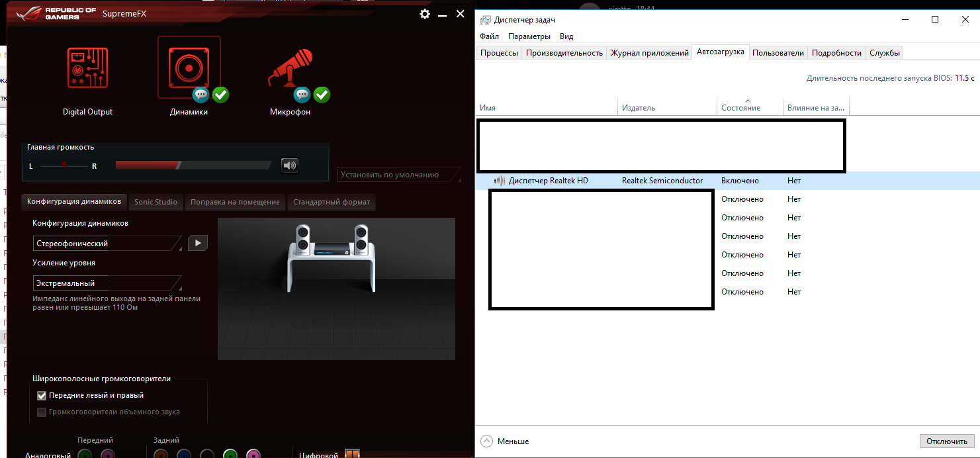Image resolution: width=980 pixels, height=458 pixels.
Task: Select the Микрофон device icon
Action: [x=290, y=68]
